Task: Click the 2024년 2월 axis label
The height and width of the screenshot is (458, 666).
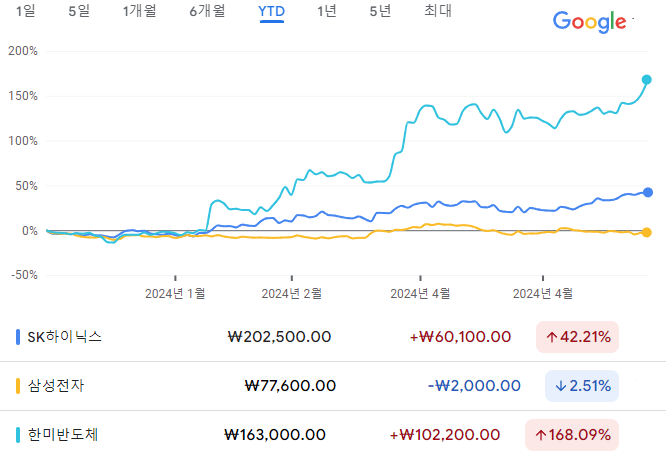Action: [291, 294]
